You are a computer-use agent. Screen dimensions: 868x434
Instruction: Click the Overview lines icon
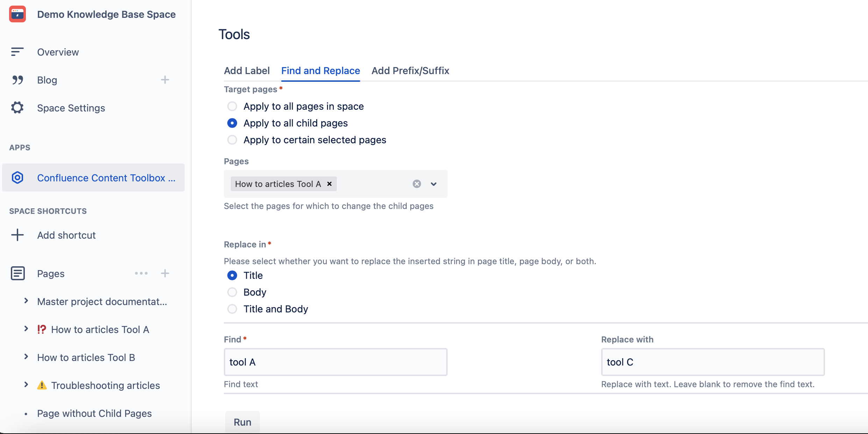point(17,52)
